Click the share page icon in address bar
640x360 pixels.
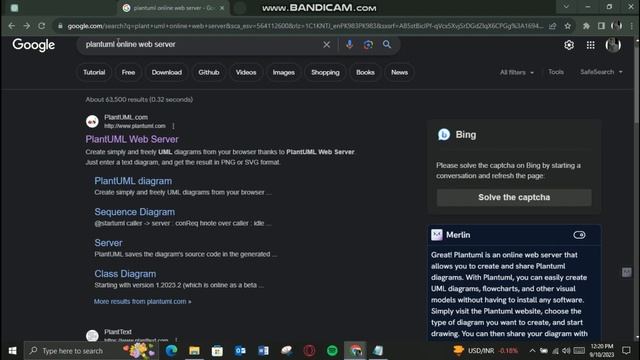pos(553,26)
